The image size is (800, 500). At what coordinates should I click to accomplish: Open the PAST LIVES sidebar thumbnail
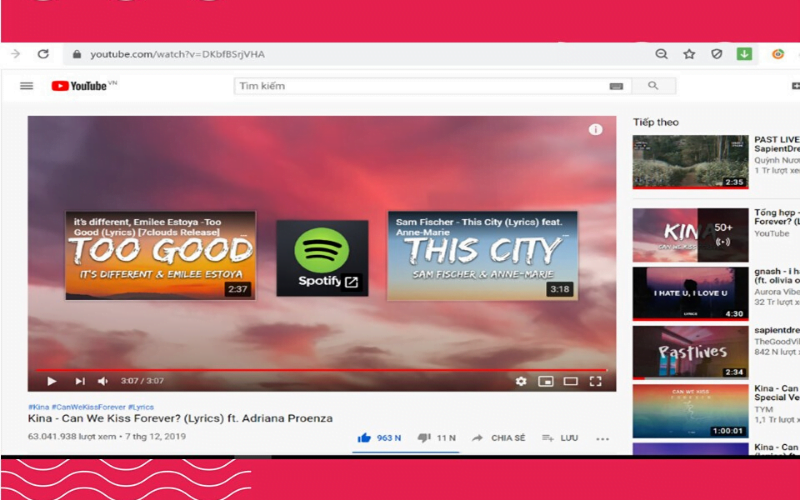coord(690,162)
